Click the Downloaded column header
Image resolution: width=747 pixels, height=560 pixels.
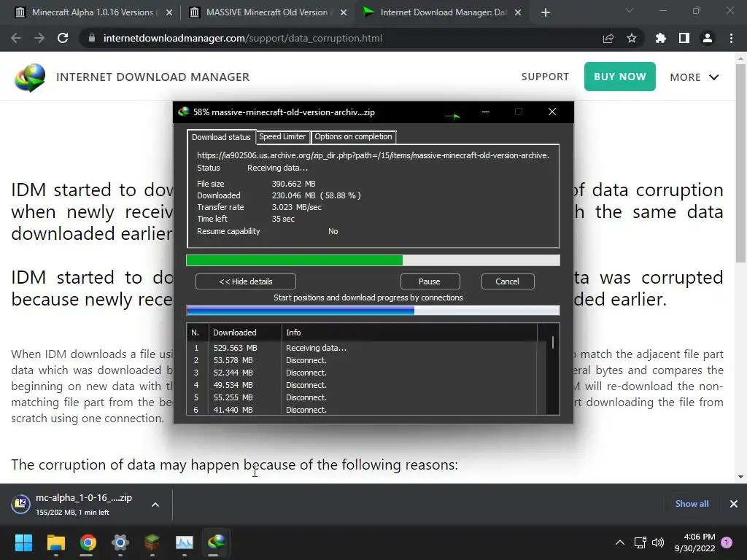(x=245, y=332)
